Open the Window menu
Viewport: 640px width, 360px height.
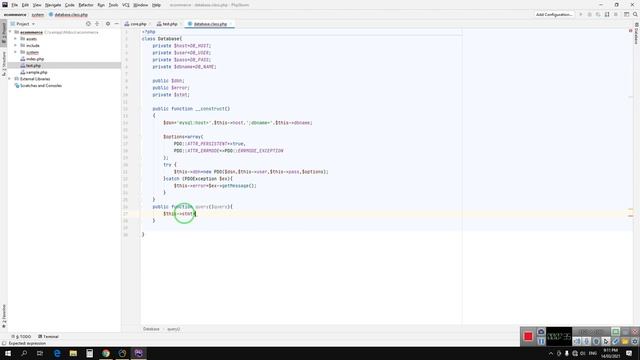click(x=141, y=5)
